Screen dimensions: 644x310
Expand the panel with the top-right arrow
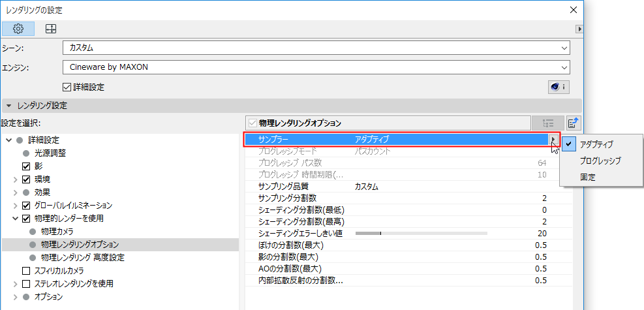(x=580, y=29)
